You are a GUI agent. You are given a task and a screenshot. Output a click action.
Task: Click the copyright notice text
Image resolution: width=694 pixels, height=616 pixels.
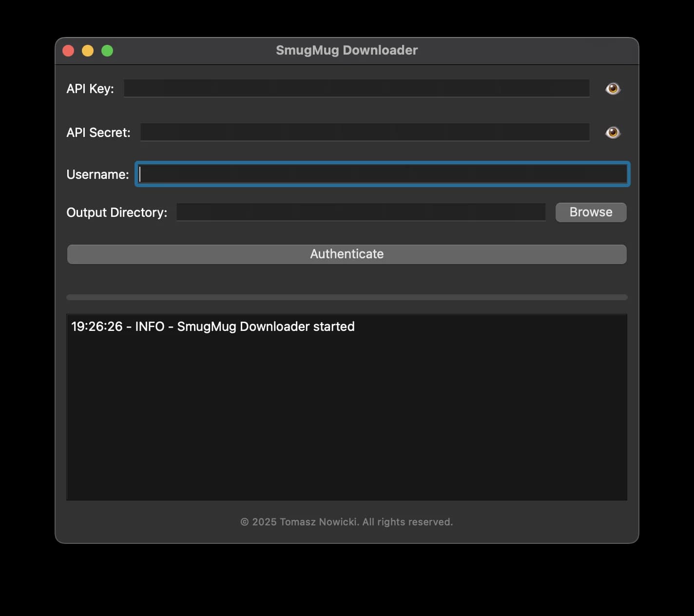[347, 521]
